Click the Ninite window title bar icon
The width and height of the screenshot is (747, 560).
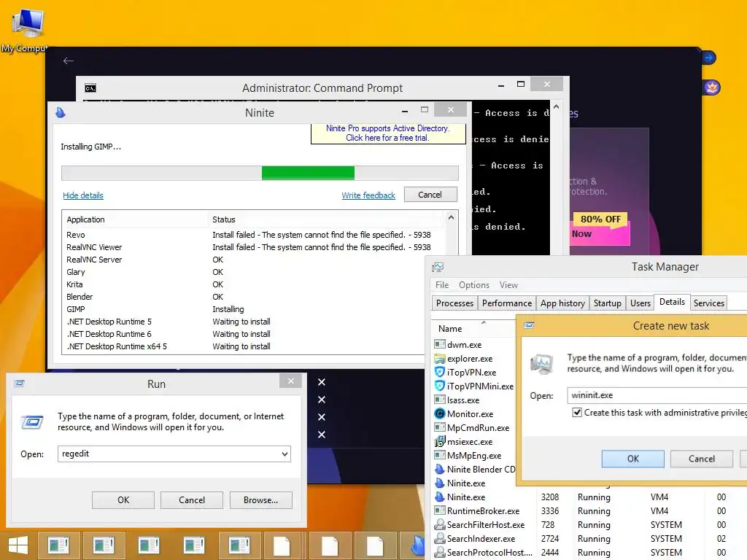click(x=61, y=113)
